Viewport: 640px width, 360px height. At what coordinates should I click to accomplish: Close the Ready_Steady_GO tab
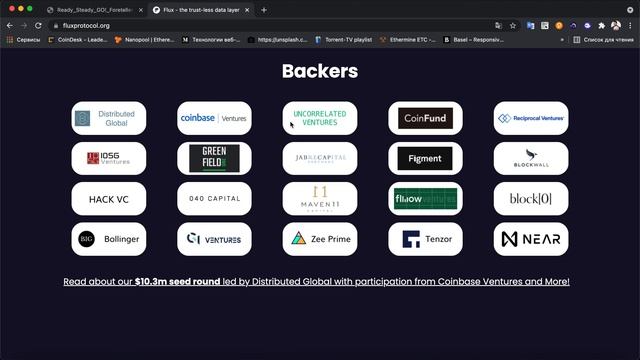click(141, 10)
